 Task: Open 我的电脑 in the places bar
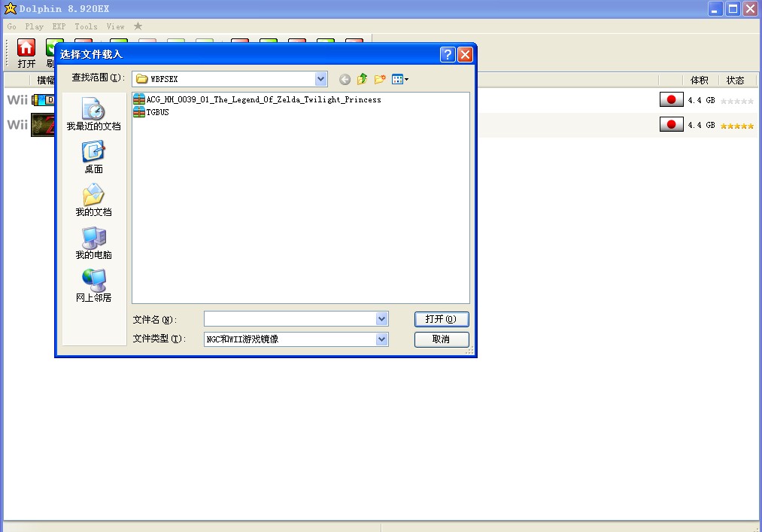[94, 242]
